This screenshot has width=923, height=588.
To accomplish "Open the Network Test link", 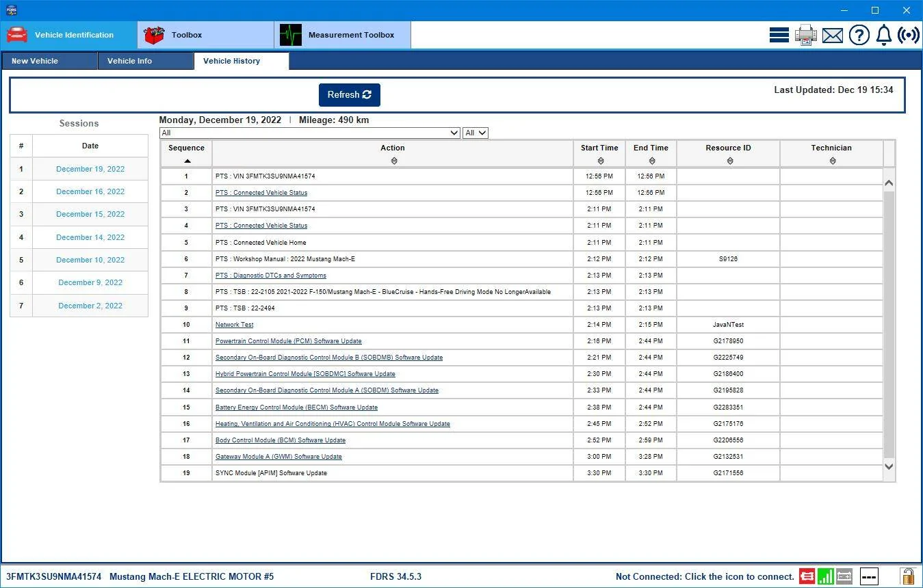I will click(235, 325).
